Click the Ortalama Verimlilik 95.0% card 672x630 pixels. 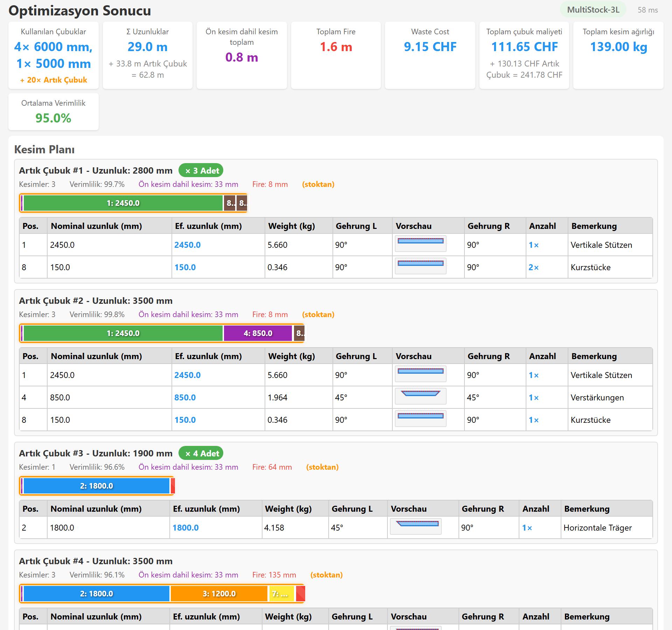[54, 112]
